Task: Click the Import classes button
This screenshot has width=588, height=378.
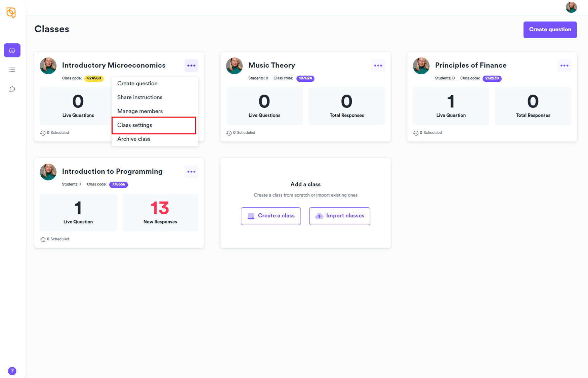Action: [339, 216]
